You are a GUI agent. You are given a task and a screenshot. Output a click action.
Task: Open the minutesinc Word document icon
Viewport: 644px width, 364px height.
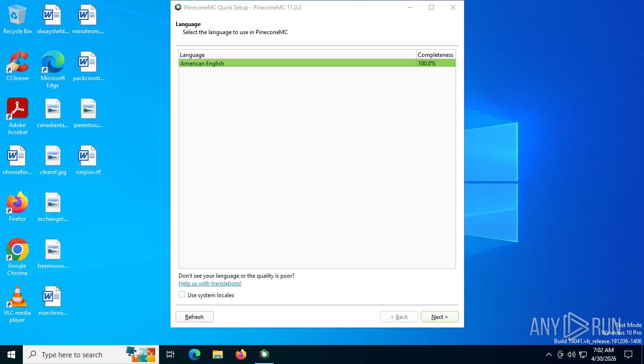88,20
